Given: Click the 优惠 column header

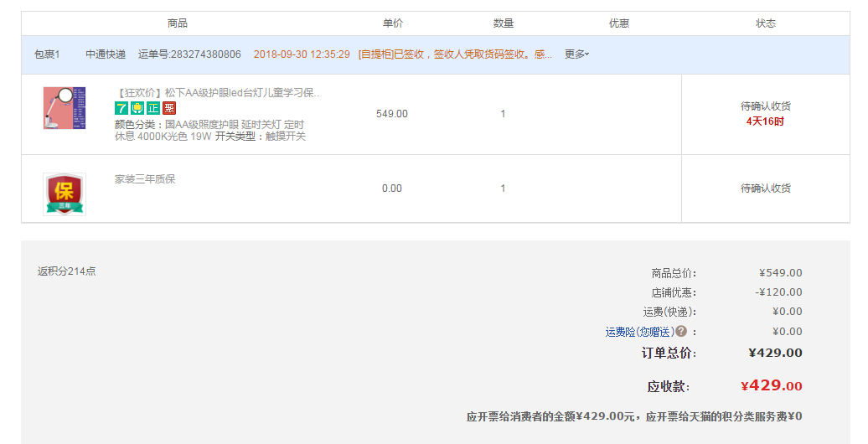Looking at the screenshot, I should [619, 23].
